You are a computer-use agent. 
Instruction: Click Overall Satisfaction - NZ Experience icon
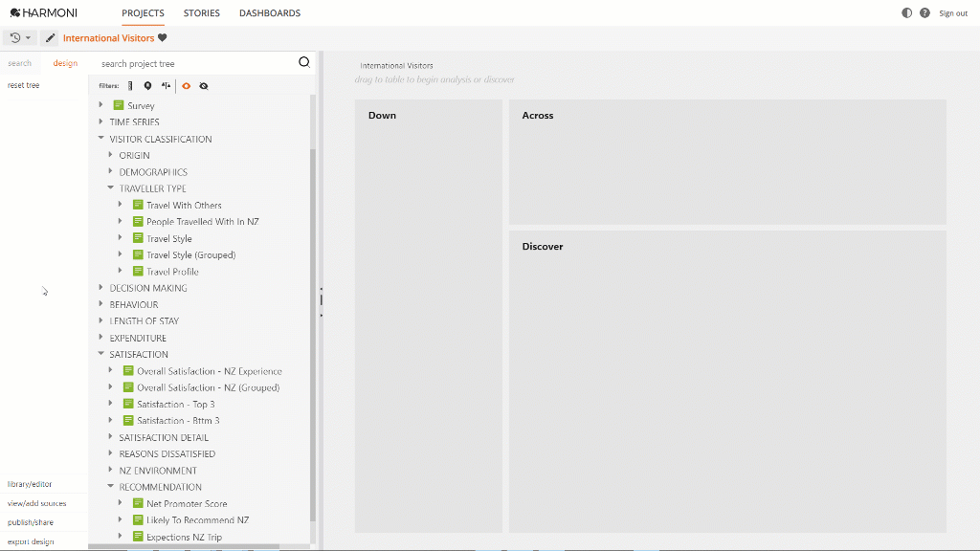pyautogui.click(x=128, y=370)
